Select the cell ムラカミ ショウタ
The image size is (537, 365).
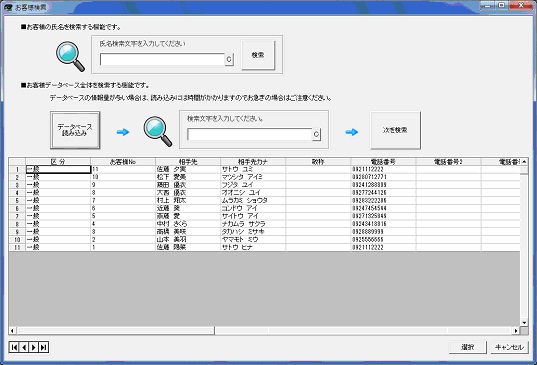[253, 201]
